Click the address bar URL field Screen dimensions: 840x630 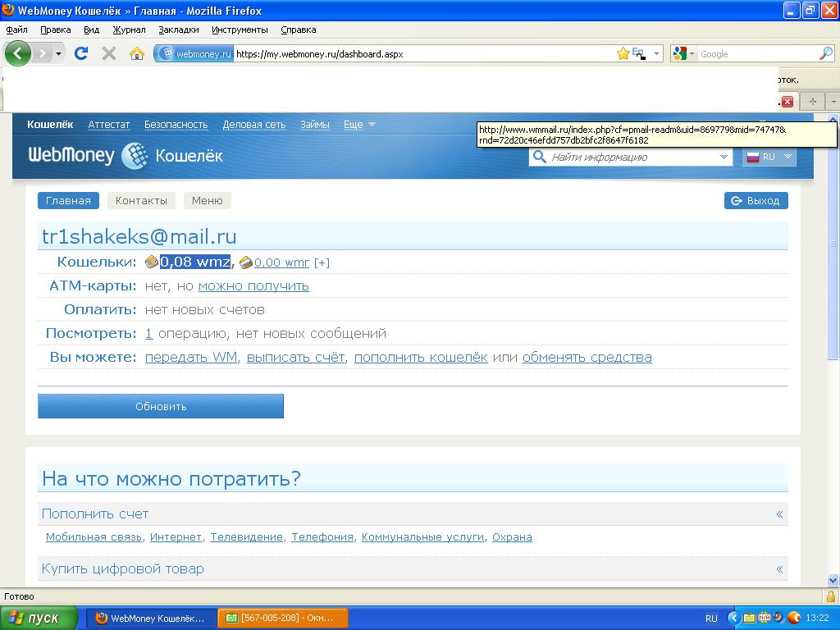click(423, 53)
